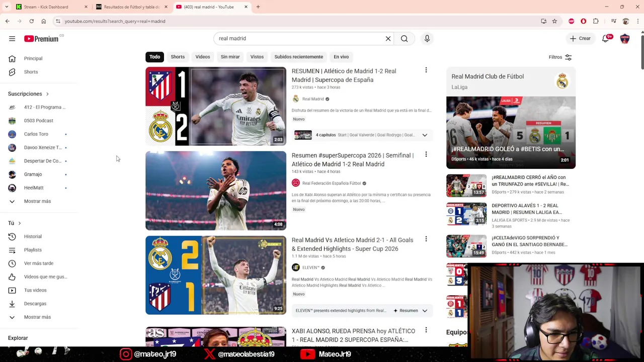Go back with browser back arrow
The width and height of the screenshot is (644, 362).
click(7, 21)
